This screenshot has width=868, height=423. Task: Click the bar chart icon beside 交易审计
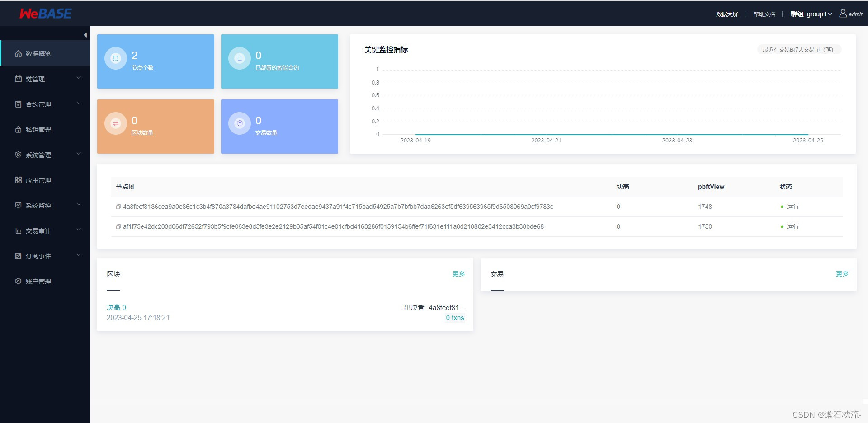[x=18, y=231]
